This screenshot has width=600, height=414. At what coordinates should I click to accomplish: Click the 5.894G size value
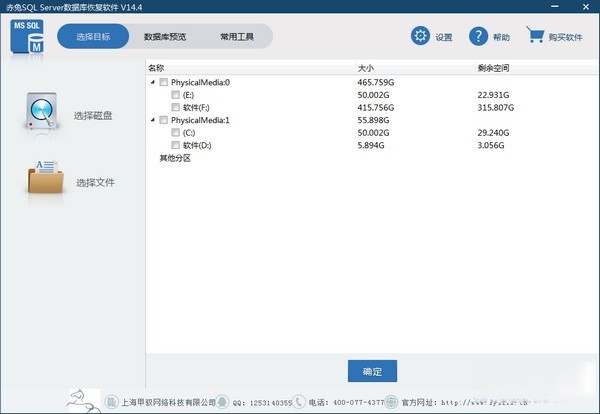point(371,145)
